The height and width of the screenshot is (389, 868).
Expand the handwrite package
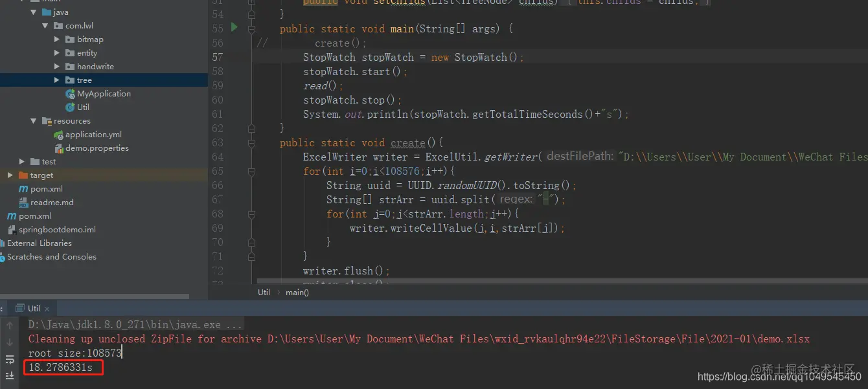tap(57, 67)
